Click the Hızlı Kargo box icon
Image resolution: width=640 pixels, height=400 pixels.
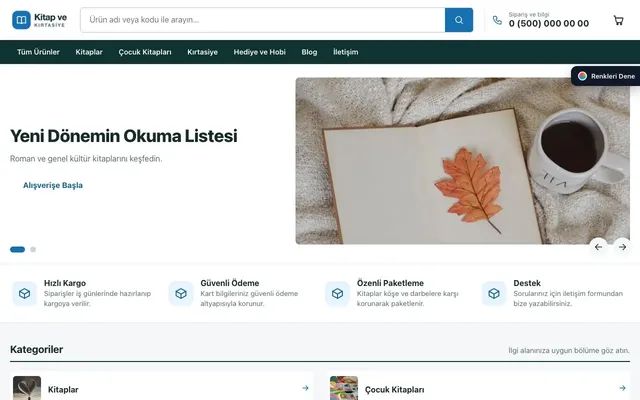[x=24, y=293]
